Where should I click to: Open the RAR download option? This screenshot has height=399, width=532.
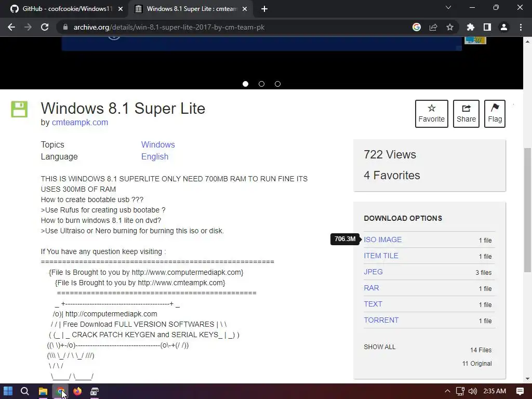pyautogui.click(x=371, y=288)
